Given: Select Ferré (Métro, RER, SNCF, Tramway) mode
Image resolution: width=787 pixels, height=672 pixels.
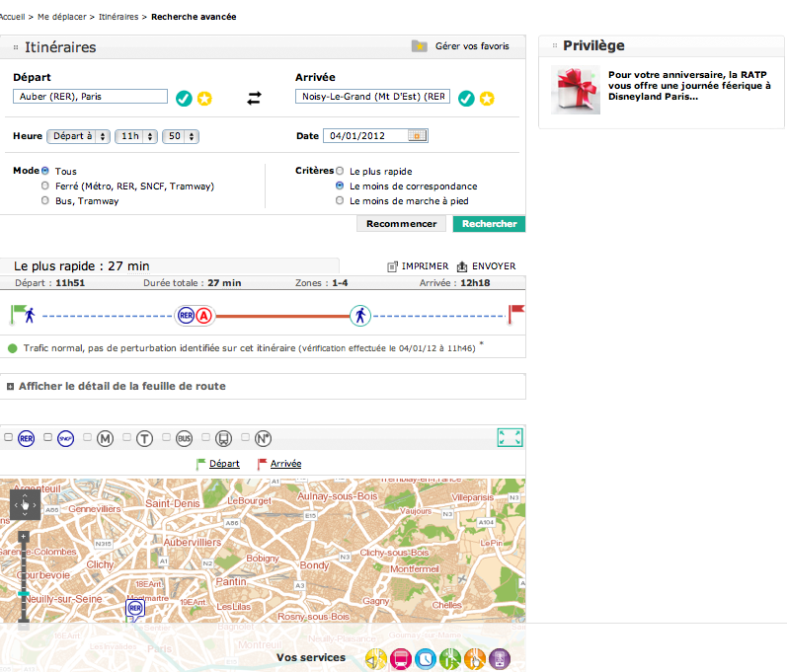Looking at the screenshot, I should click(45, 186).
